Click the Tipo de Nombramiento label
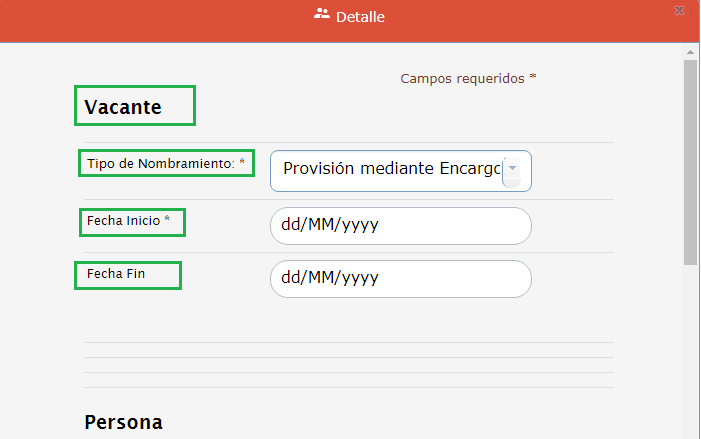The height and width of the screenshot is (439, 701). coord(160,163)
